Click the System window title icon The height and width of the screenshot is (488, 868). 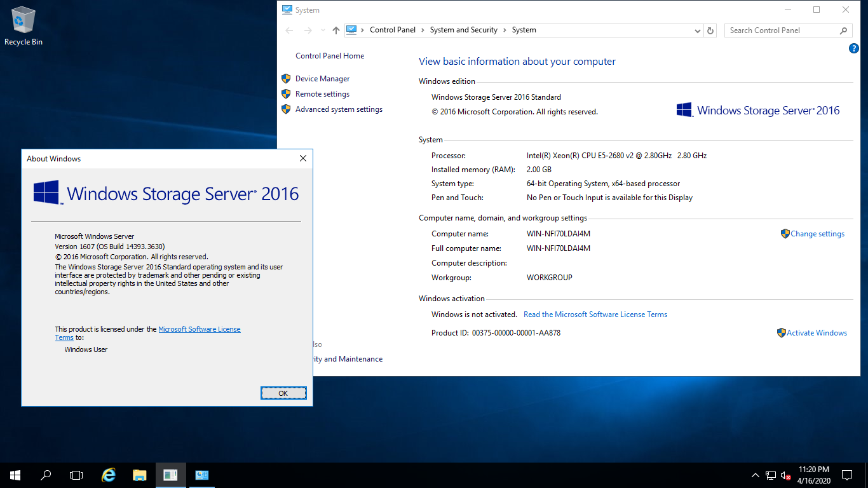pyautogui.click(x=287, y=10)
